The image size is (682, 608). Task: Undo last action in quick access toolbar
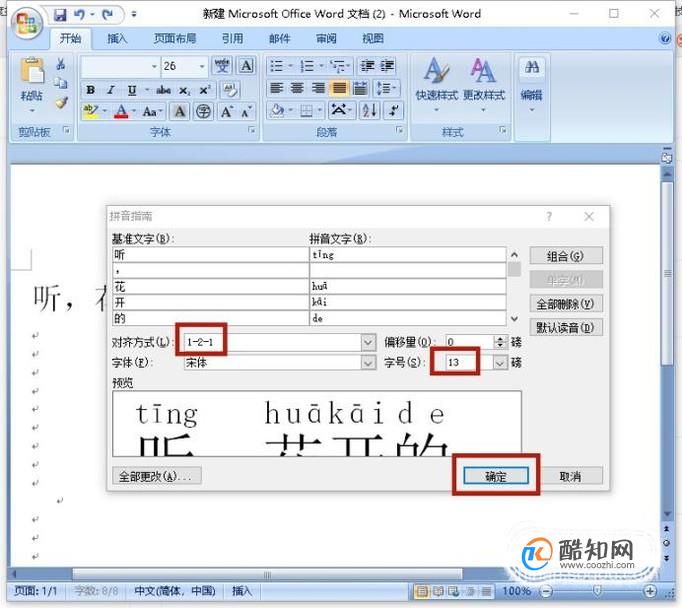point(80,15)
